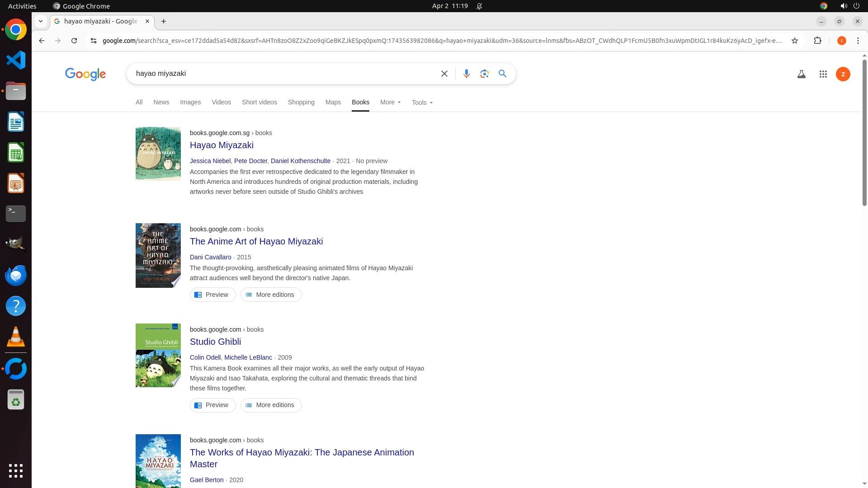868x488 pixels.
Task: Click Preview for The Anime Art book
Action: (212, 295)
